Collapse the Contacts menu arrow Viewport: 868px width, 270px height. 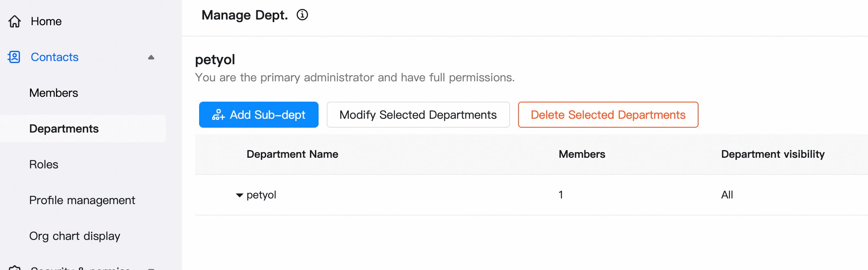tap(151, 57)
